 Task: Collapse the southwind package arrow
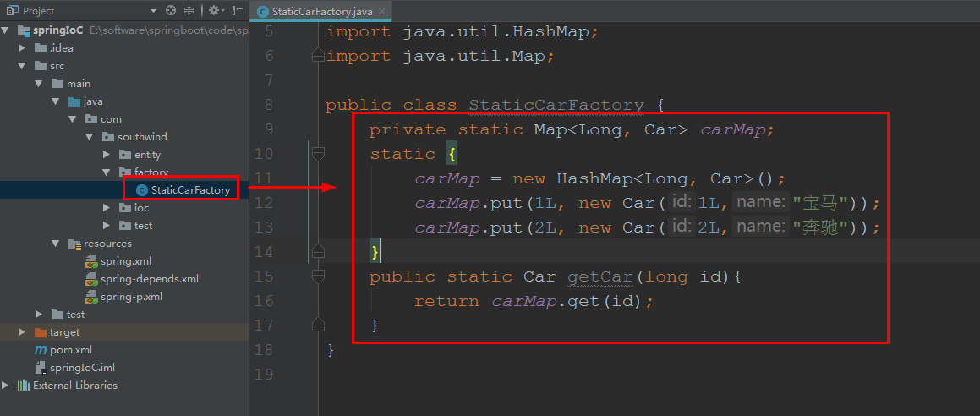(90, 137)
